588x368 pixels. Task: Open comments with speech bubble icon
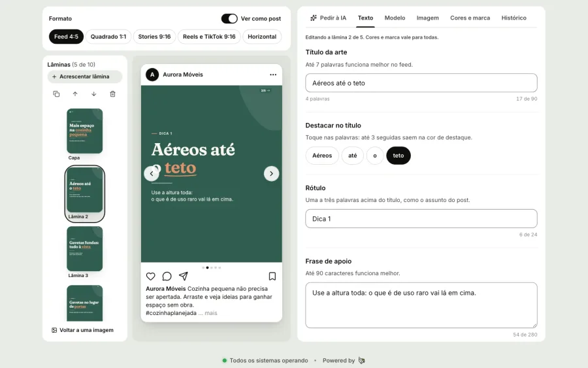click(x=167, y=276)
